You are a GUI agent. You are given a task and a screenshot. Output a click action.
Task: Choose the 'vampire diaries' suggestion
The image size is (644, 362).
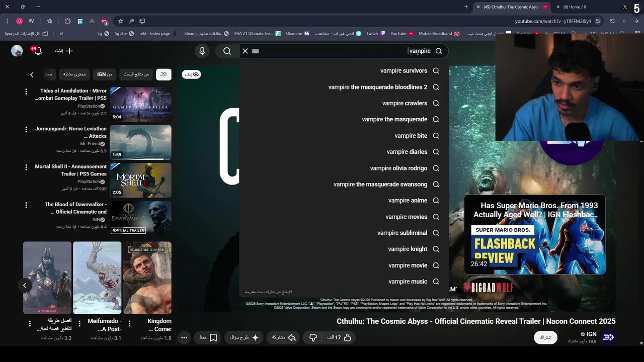pos(344,152)
